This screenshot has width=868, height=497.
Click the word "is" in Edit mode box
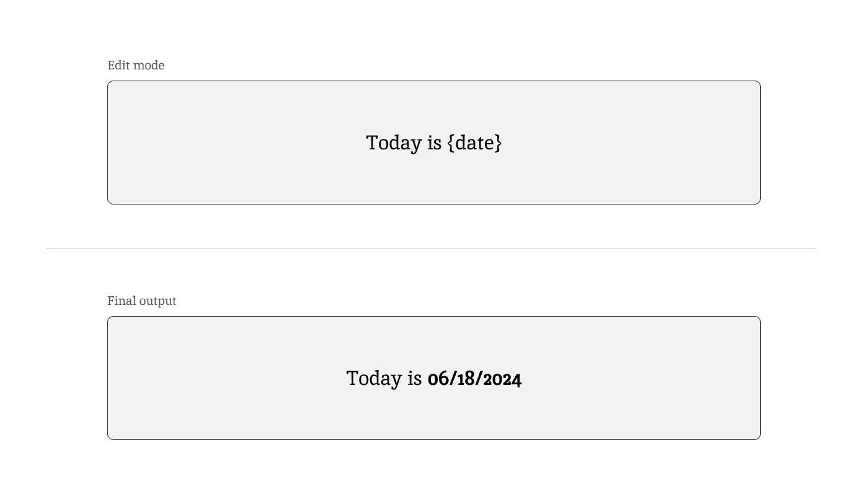[434, 143]
